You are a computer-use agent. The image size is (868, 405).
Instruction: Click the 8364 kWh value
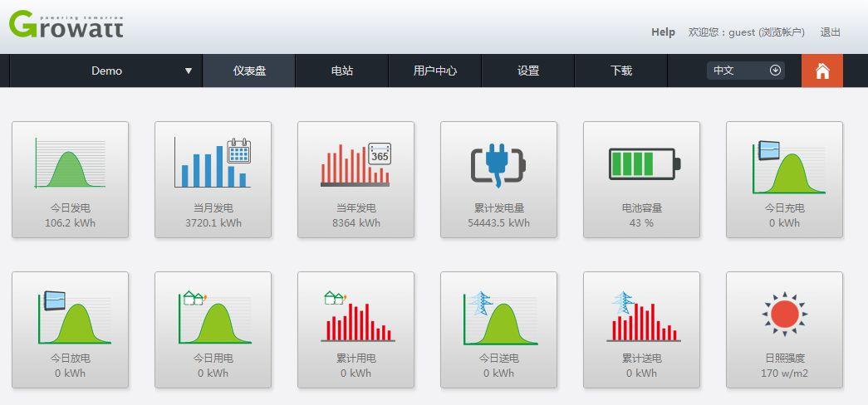pos(356,223)
